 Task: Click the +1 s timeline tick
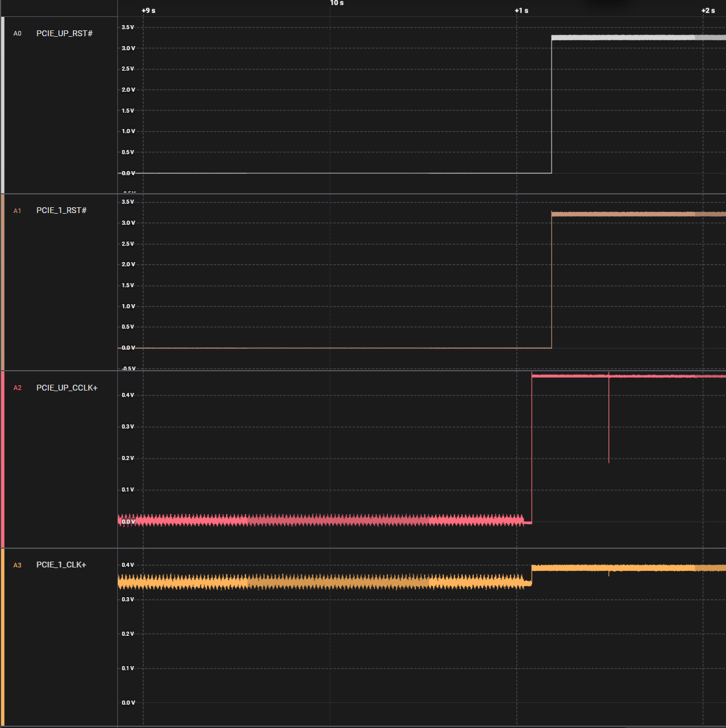click(x=521, y=11)
